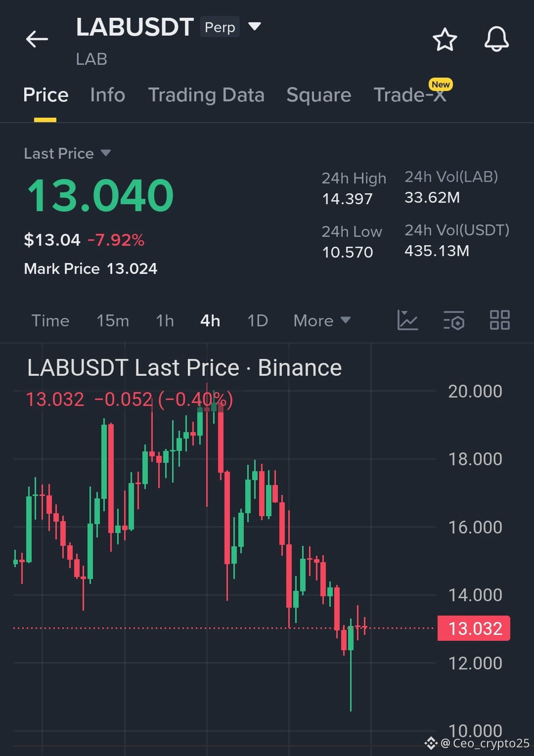Open chart indicators line-graph icon
Viewport: 534px width, 756px height.
pyautogui.click(x=408, y=320)
